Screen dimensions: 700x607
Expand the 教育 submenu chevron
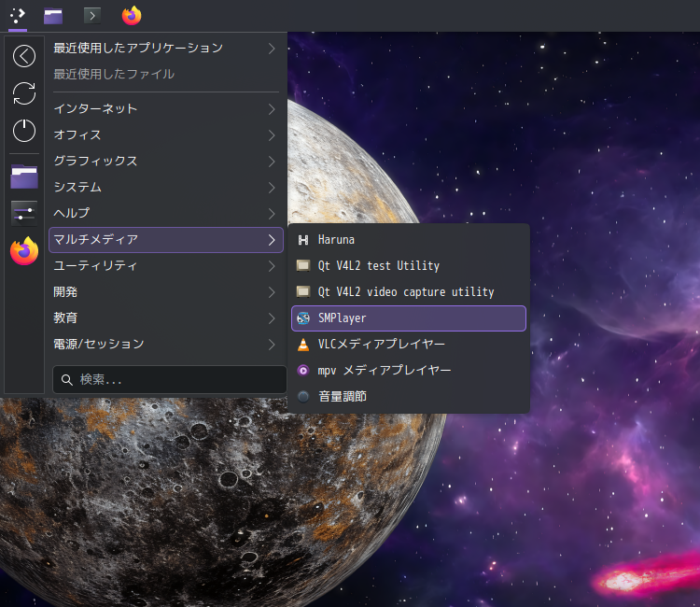pyautogui.click(x=272, y=318)
